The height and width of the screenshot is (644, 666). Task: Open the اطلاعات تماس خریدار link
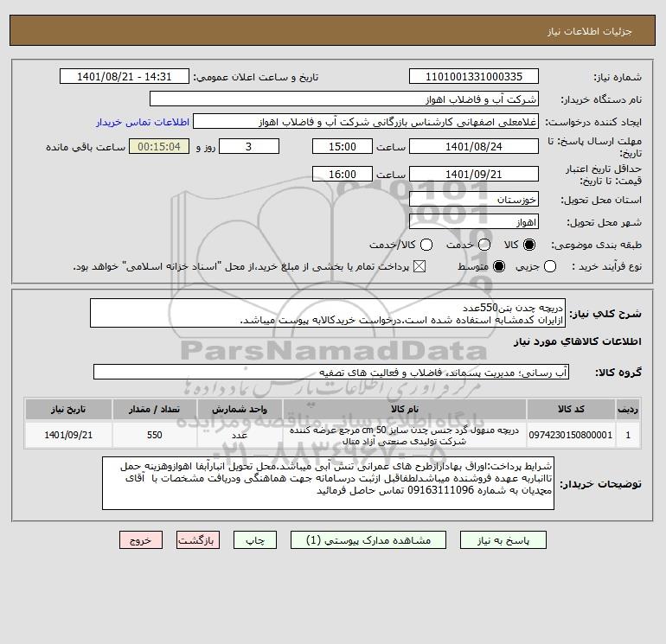pyautogui.click(x=143, y=122)
